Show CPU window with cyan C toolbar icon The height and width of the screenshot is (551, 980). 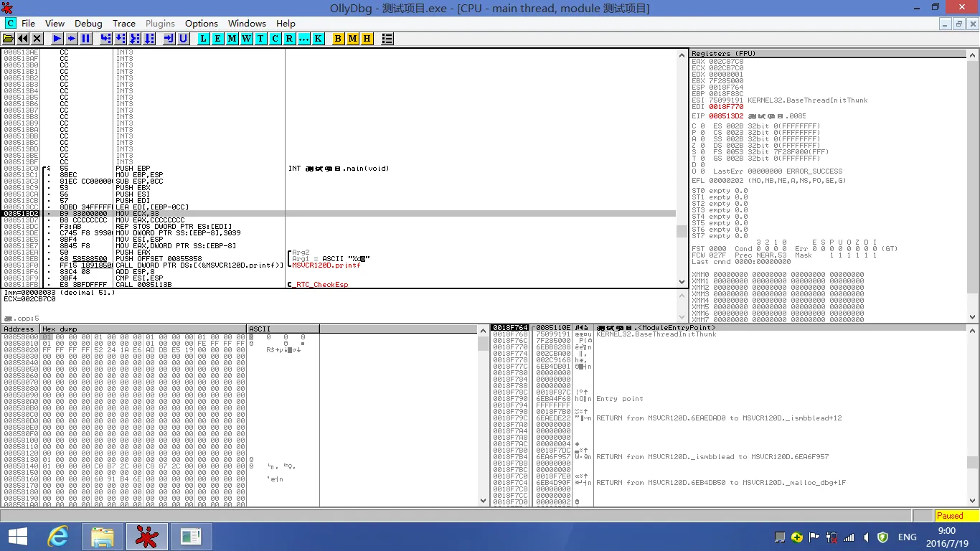[275, 39]
